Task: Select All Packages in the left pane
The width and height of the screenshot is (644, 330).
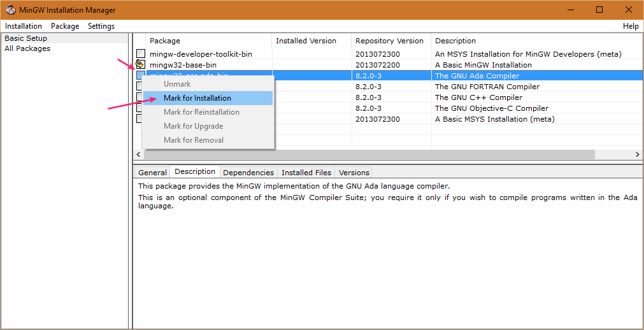Action: pos(27,48)
